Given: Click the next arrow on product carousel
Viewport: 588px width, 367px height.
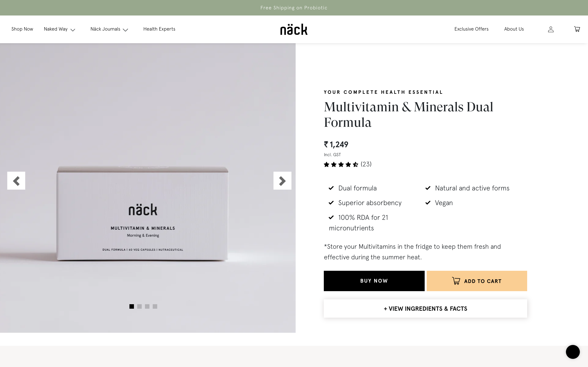Looking at the screenshot, I should click(x=282, y=181).
